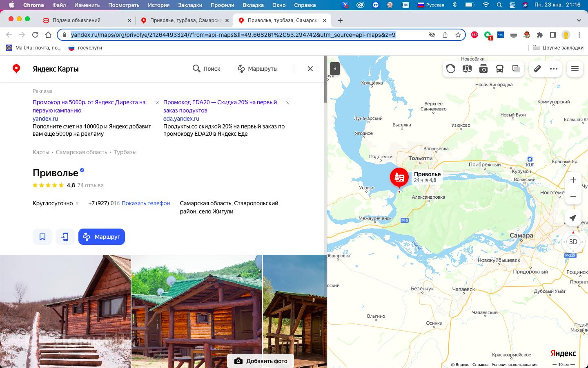Open Маршруты route planner
The image size is (588, 368).
tap(258, 69)
